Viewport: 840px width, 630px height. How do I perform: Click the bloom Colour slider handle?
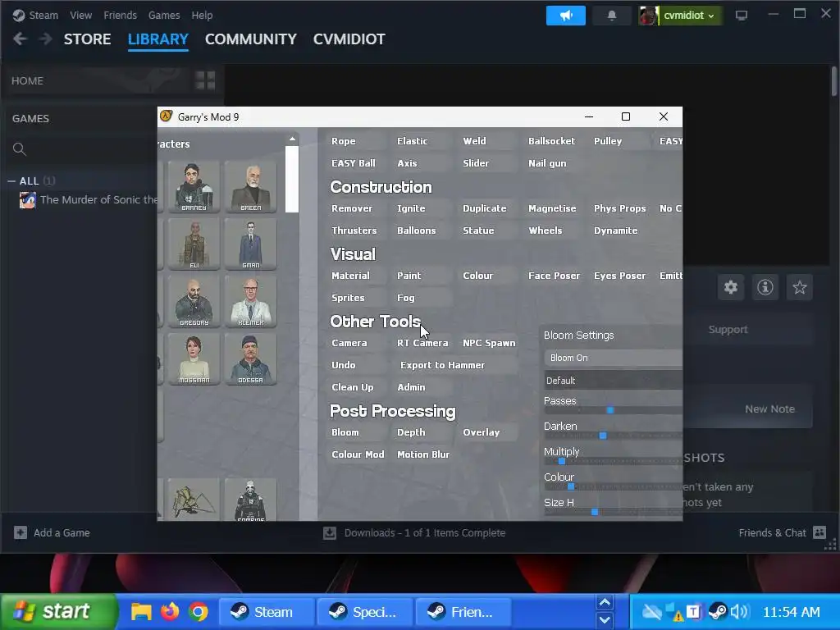pos(571,486)
